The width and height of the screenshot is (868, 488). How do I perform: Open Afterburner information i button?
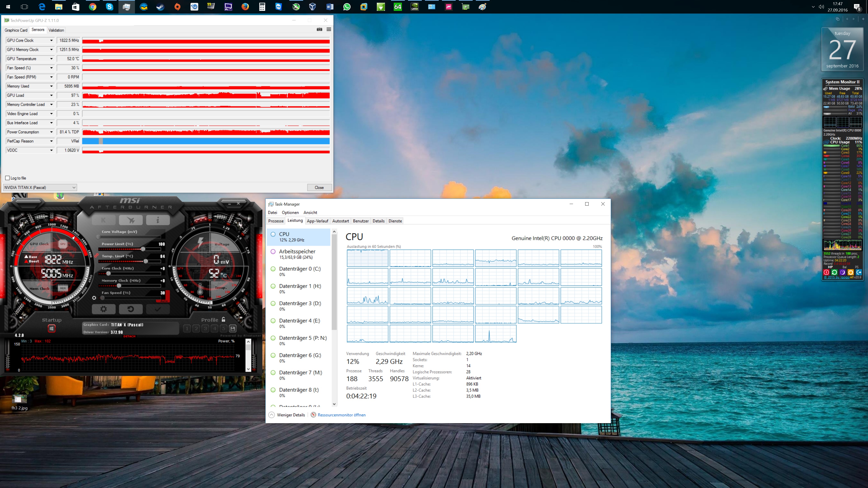(158, 220)
